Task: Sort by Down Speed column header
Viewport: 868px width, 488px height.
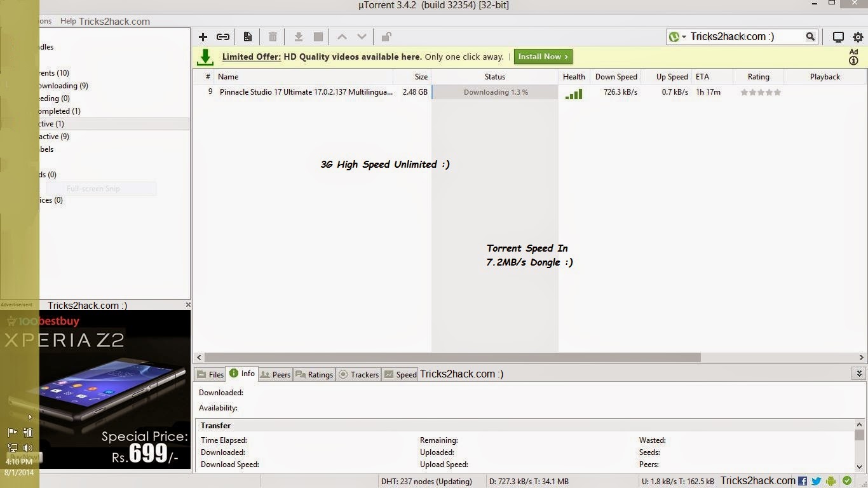Action: coord(614,77)
